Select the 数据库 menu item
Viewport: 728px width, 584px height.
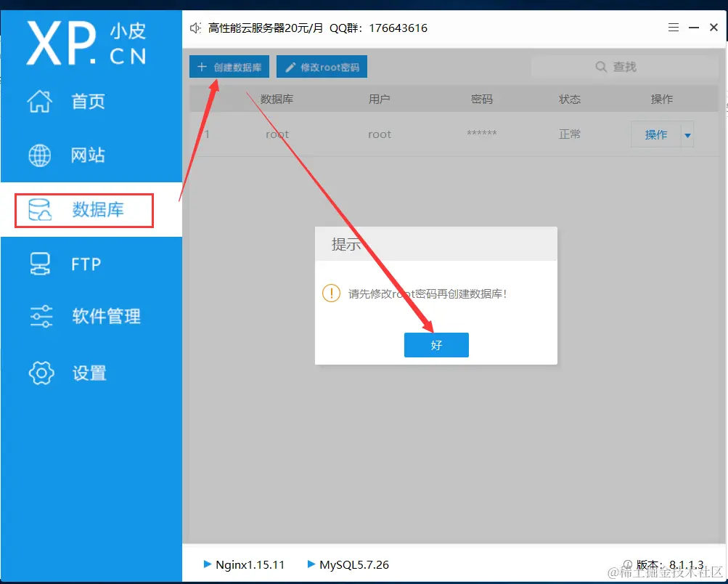[x=91, y=209]
